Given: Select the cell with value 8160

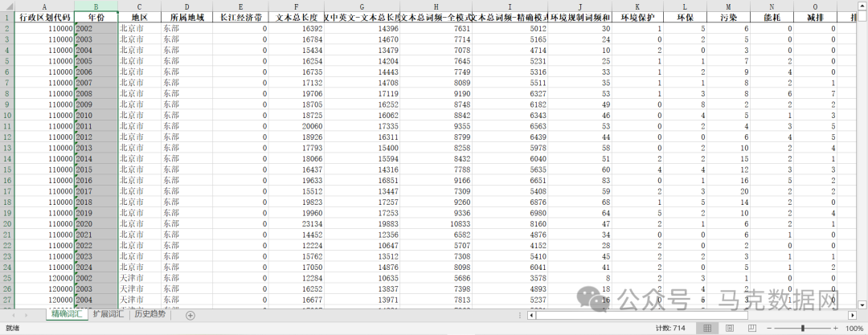Looking at the screenshot, I should (510, 223).
